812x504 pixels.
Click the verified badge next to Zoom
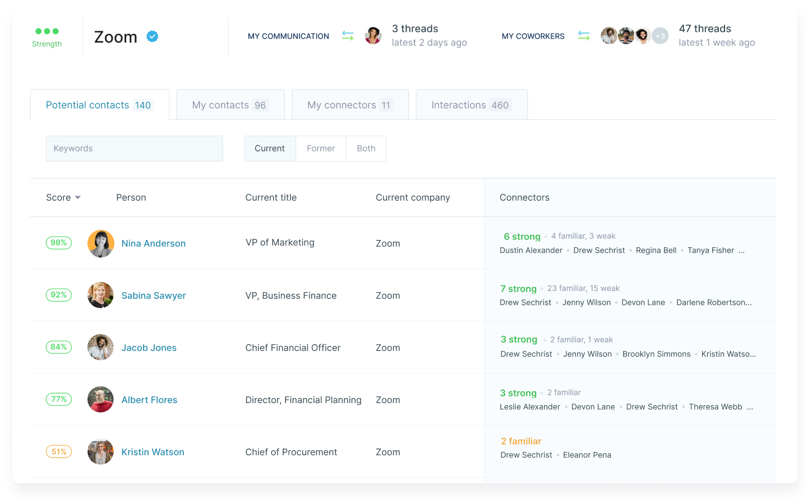tap(152, 36)
